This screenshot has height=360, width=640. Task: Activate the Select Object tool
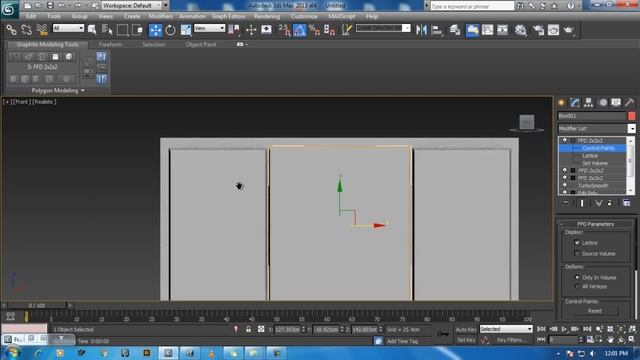click(92, 30)
